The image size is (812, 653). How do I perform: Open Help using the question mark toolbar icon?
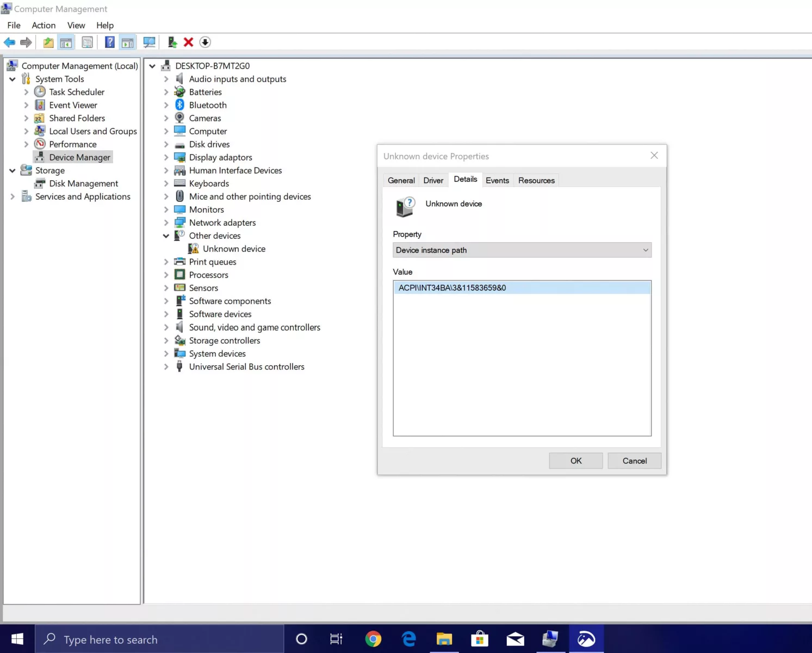click(109, 42)
